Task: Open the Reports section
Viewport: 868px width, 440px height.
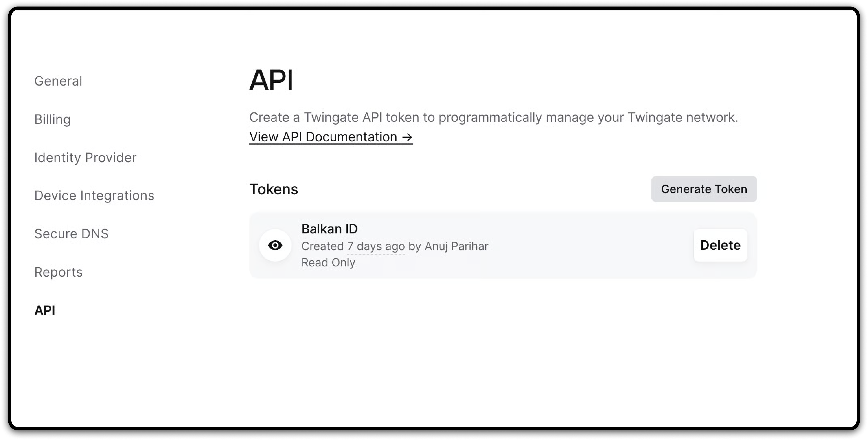Action: 58,272
